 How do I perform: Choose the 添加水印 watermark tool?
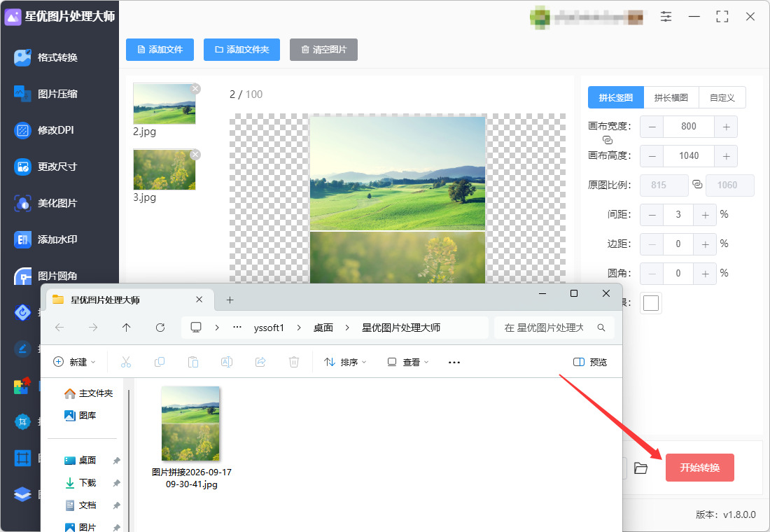click(x=45, y=239)
